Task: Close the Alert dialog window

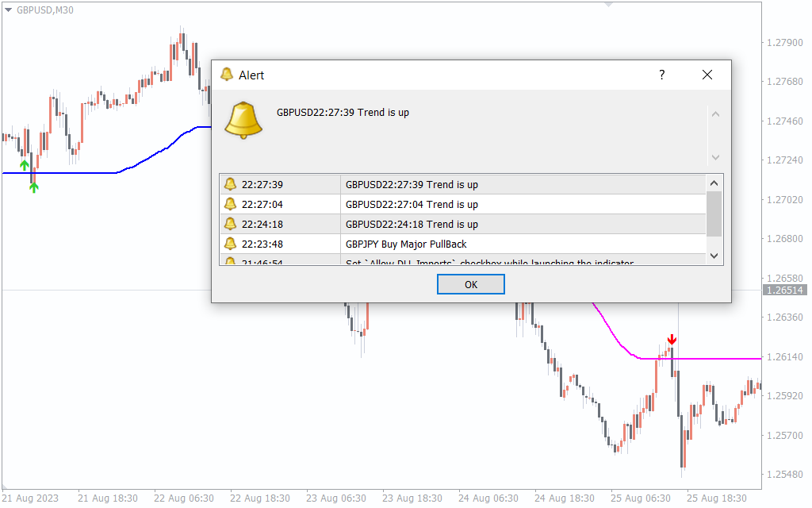Action: point(707,75)
